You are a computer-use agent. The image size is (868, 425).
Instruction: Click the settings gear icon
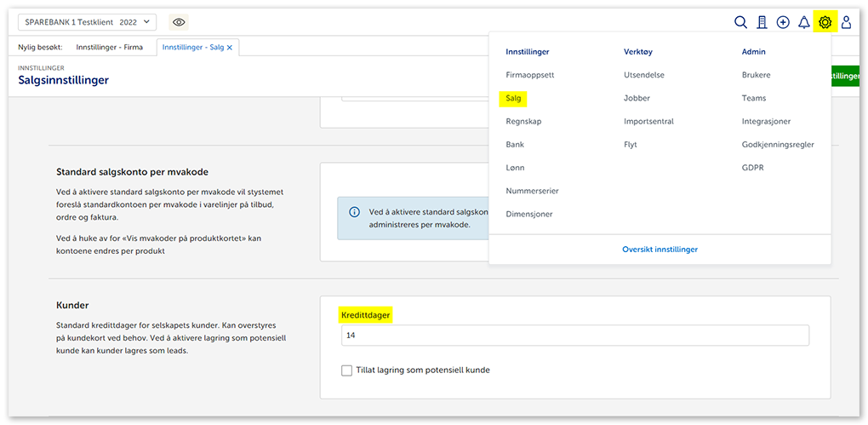(x=825, y=22)
